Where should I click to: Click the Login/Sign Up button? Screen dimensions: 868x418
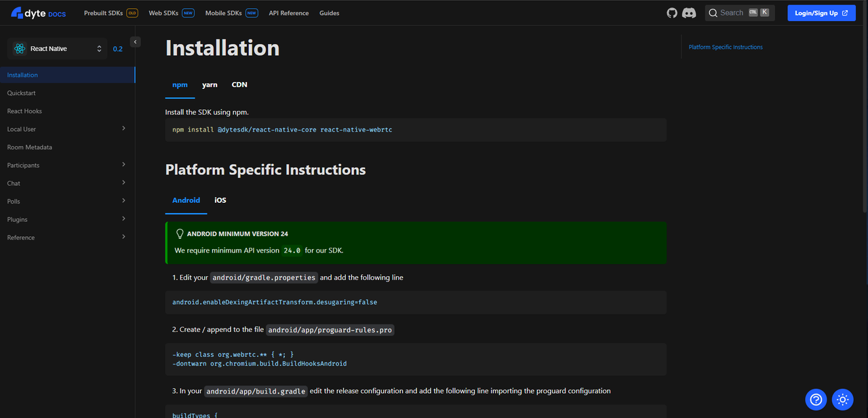coord(821,13)
